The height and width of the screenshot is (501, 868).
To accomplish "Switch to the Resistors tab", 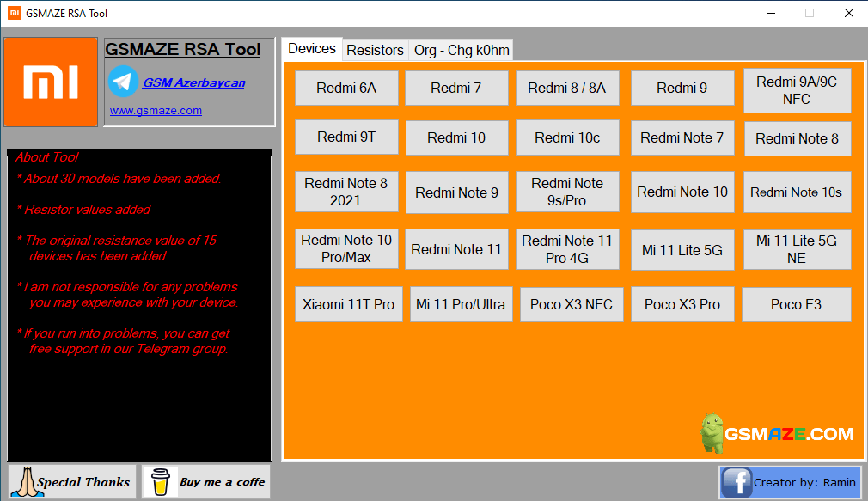I will (375, 50).
